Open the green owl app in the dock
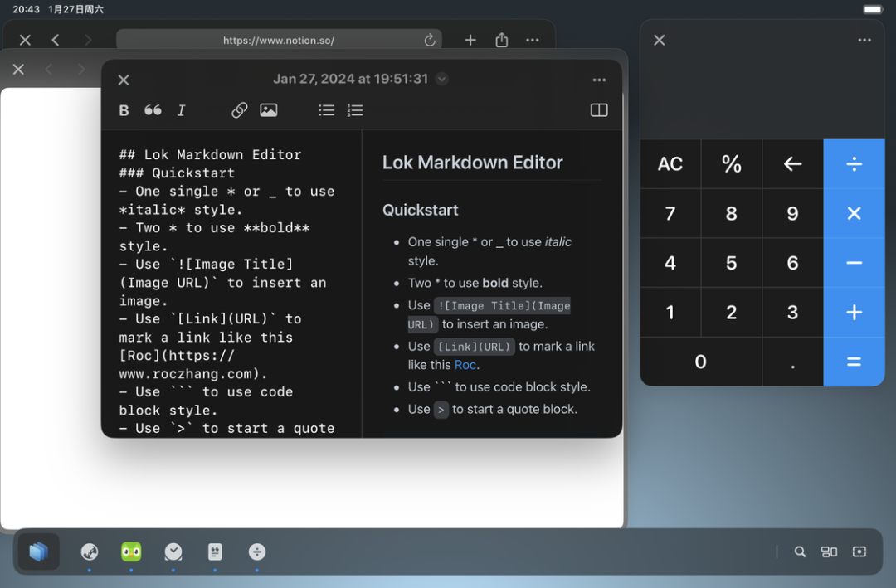This screenshot has width=896, height=588. pyautogui.click(x=131, y=552)
